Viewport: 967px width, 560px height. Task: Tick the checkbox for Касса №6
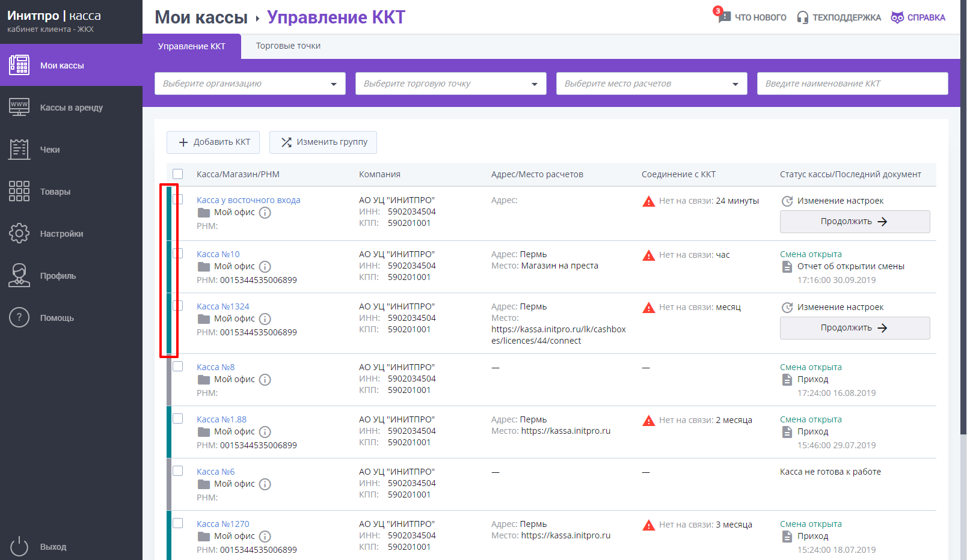pos(178,471)
